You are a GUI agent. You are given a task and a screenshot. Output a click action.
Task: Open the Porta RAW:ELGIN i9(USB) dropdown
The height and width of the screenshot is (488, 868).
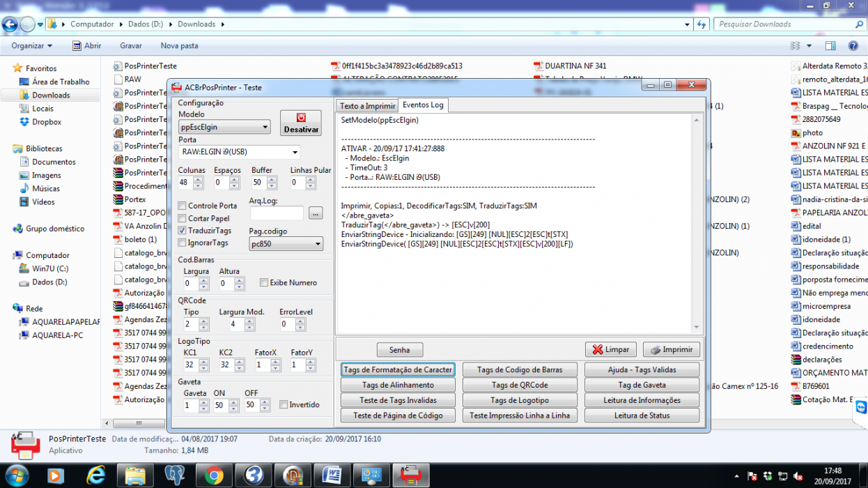pyautogui.click(x=240, y=152)
